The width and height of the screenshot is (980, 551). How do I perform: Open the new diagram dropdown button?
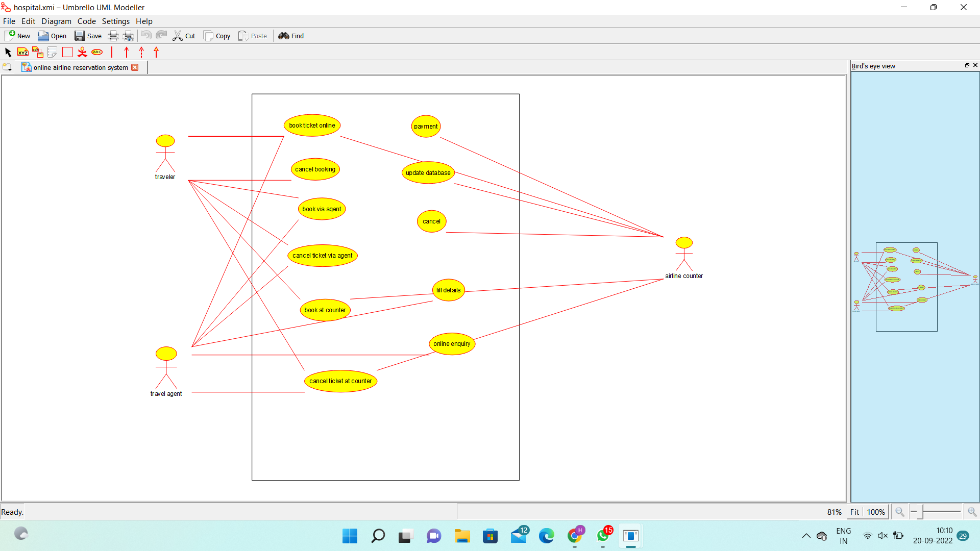(7, 67)
